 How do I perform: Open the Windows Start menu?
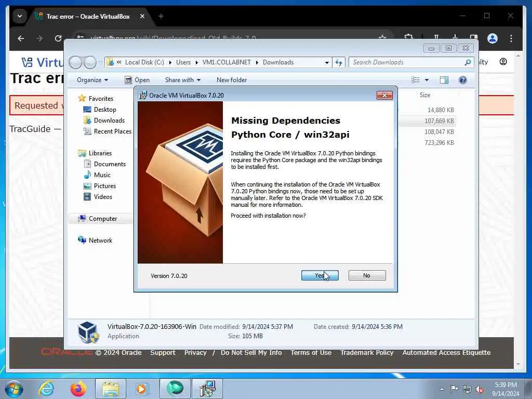click(x=14, y=389)
